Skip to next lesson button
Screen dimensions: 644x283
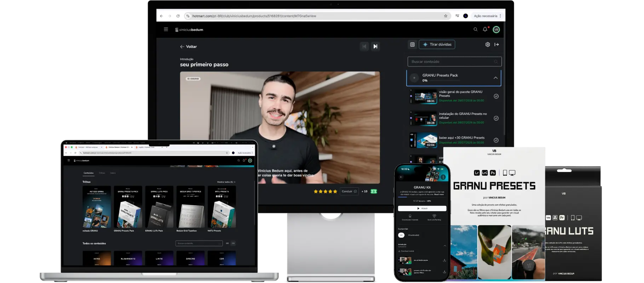point(375,46)
